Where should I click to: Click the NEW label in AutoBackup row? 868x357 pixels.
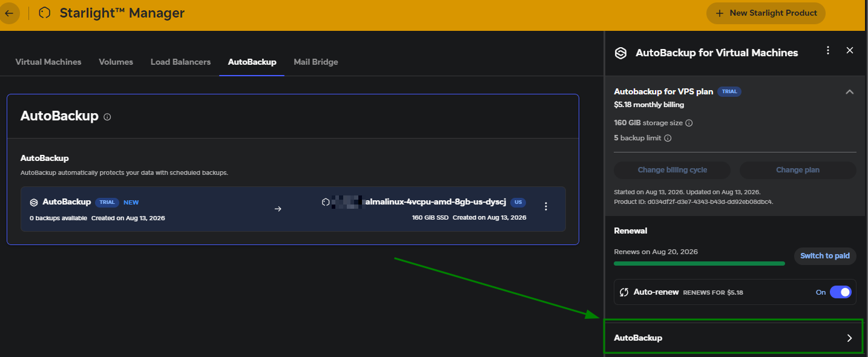click(x=131, y=202)
